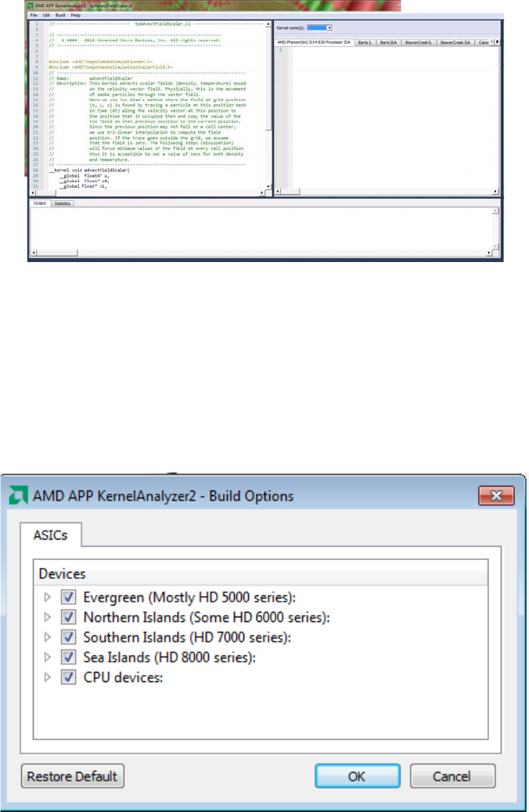Screen dimensions: 529x812
Task: Toggle the CPU devices checkbox
Action: [x=68, y=677]
